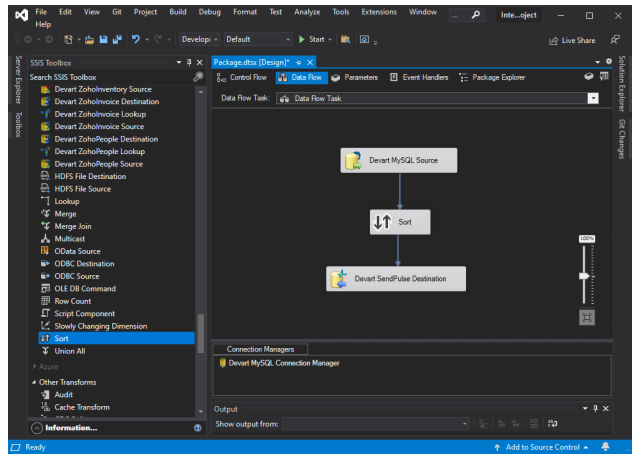The height and width of the screenshot is (462, 640).
Task: Click the Undo arrow icon
Action: [136, 40]
